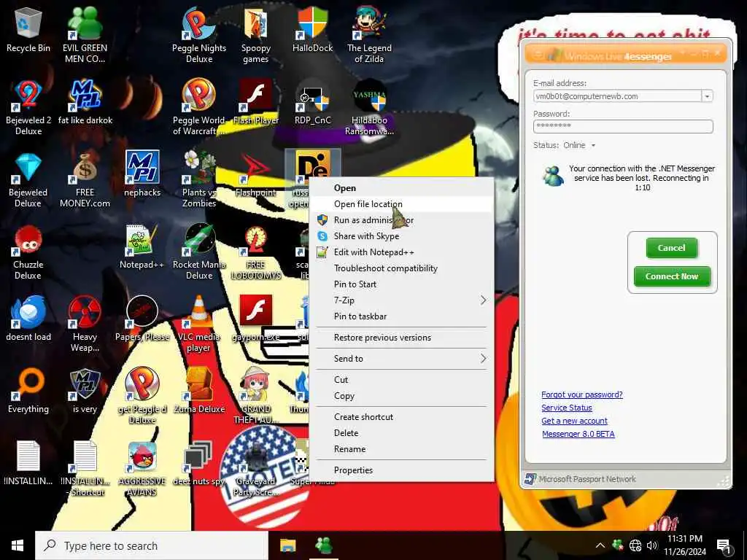This screenshot has width=747, height=560.
Task: Follow the Forgot your password? link
Action: [581, 394]
